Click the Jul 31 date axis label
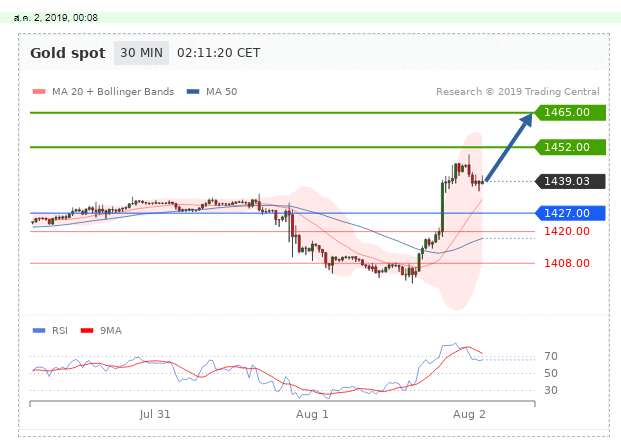 point(155,415)
